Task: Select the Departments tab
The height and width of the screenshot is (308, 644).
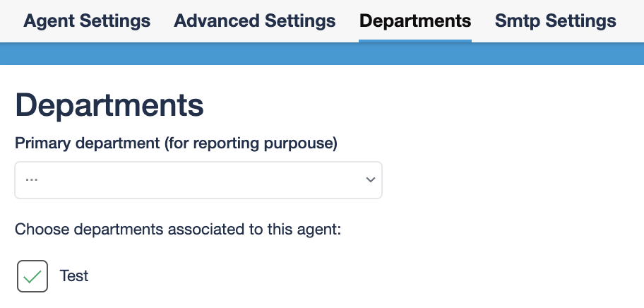Action: (415, 20)
